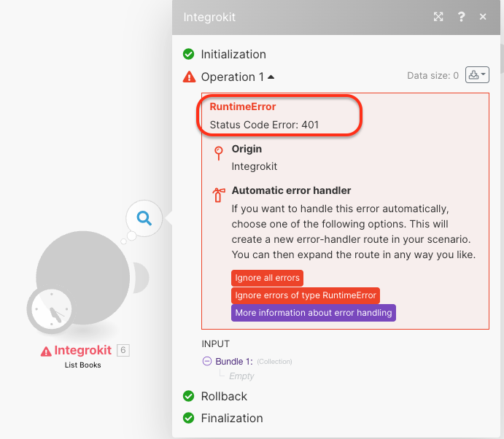This screenshot has height=439, width=504.
Task: Click the clock schedule icon on module
Action: coord(52,309)
